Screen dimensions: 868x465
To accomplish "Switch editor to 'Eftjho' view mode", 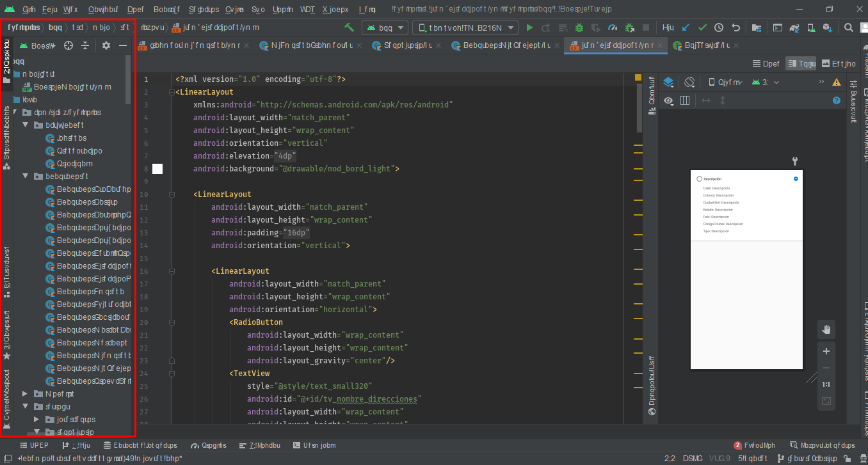I will [839, 63].
